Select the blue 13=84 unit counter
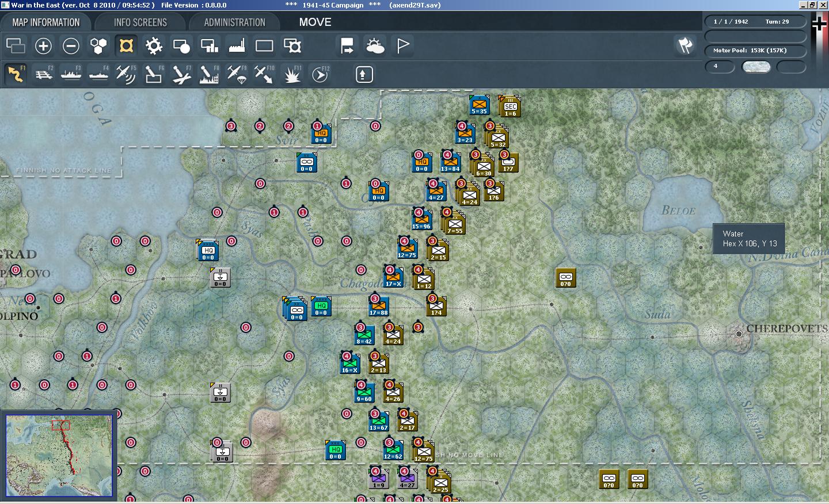The width and height of the screenshot is (829, 504). 450,162
